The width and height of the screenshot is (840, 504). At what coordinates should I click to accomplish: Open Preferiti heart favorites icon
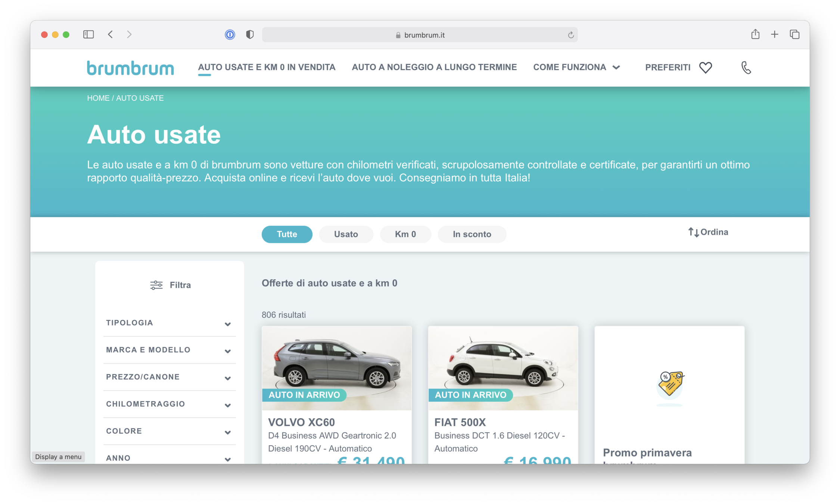coord(705,68)
